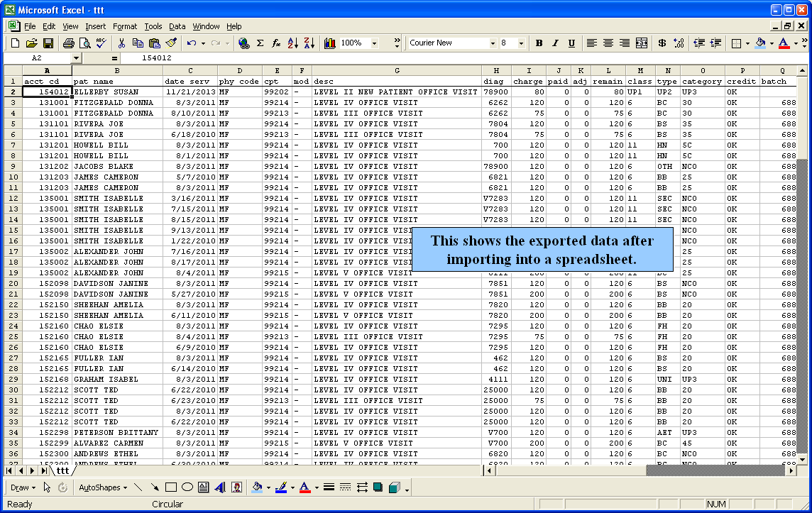
Task: Insert WordArt from Draw toolbar
Action: (220, 487)
